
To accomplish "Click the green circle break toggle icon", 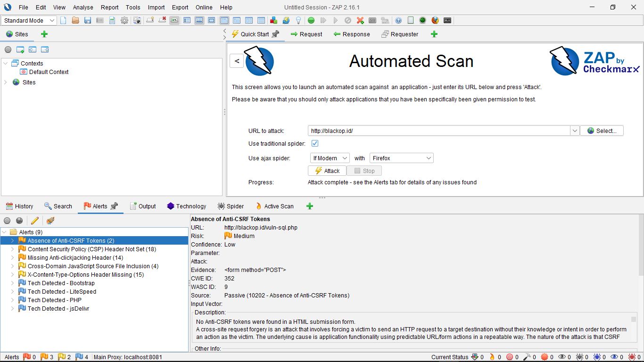I will point(311,20).
